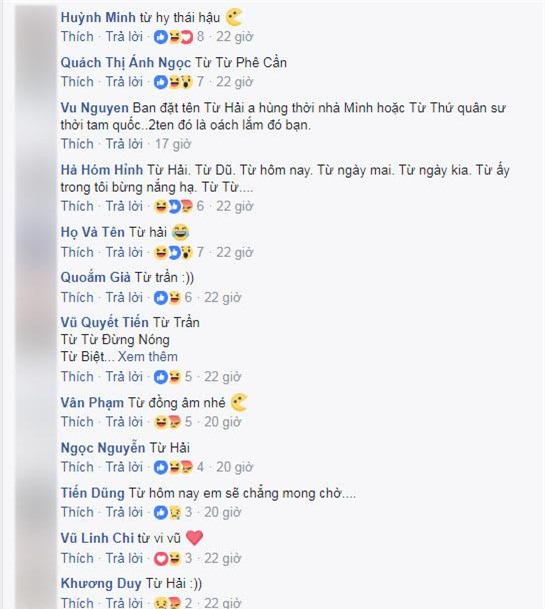Screen dimensions: 545x609
Task: Open Hà Hóm Hỉnh's profile
Action: click(x=102, y=170)
